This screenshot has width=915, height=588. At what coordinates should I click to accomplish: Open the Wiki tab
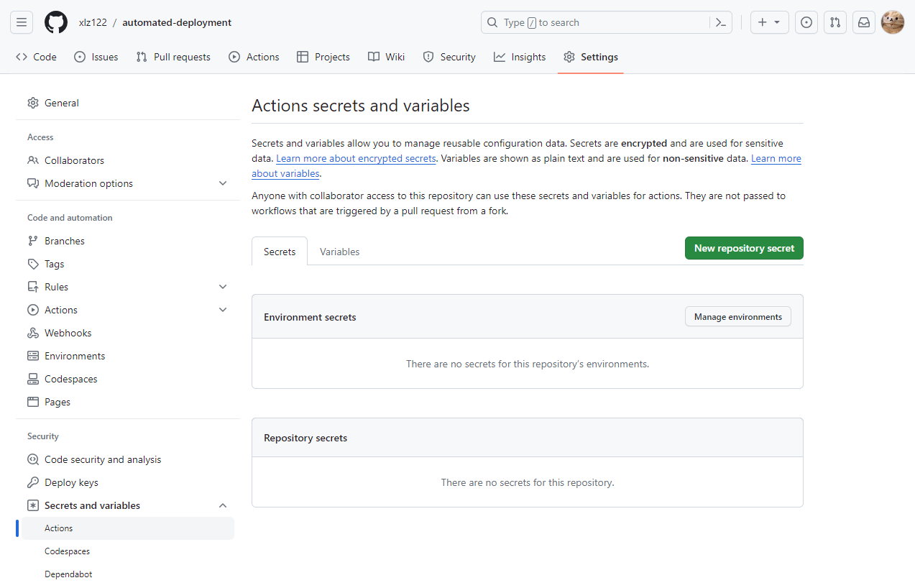click(386, 57)
